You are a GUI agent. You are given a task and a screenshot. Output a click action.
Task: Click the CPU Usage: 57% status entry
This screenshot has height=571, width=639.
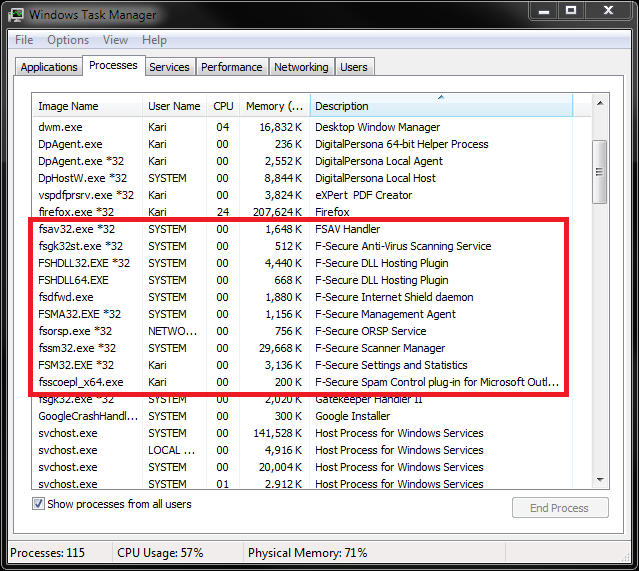[160, 553]
